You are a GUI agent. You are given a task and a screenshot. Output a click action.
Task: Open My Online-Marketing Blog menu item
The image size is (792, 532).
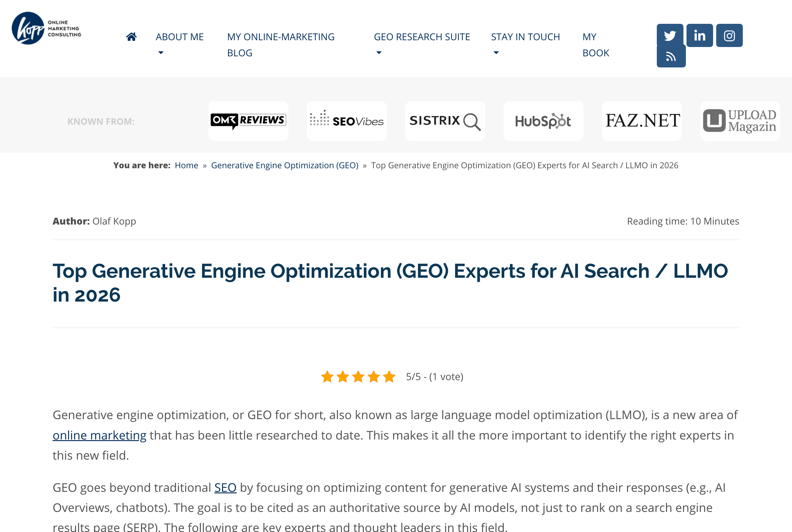pos(281,45)
